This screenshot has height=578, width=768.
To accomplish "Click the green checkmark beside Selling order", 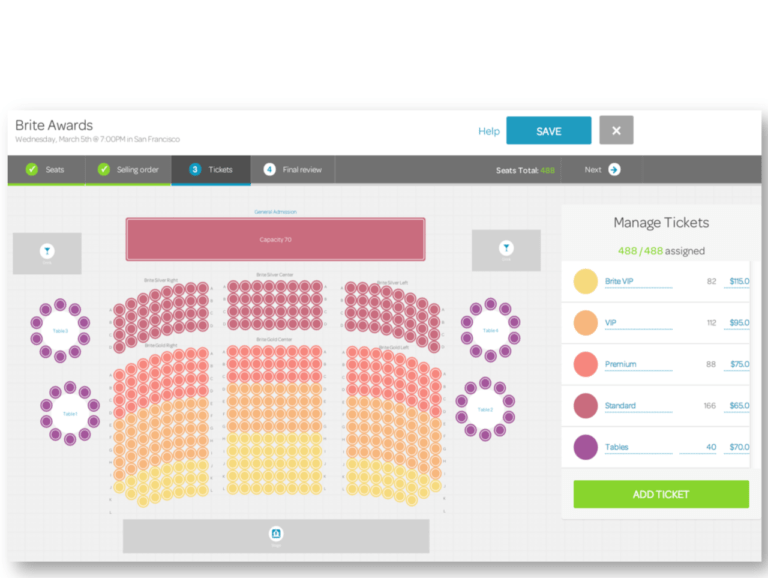I will click(104, 170).
